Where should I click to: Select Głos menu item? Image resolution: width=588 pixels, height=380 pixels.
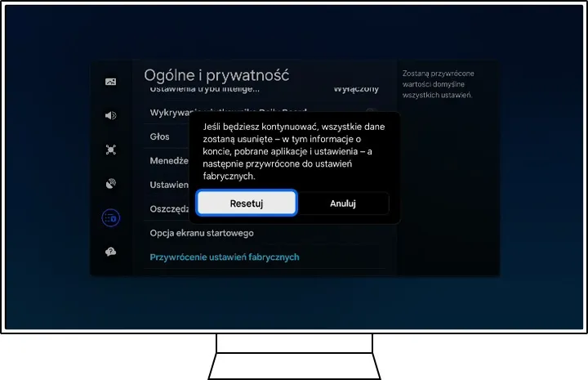click(167, 136)
